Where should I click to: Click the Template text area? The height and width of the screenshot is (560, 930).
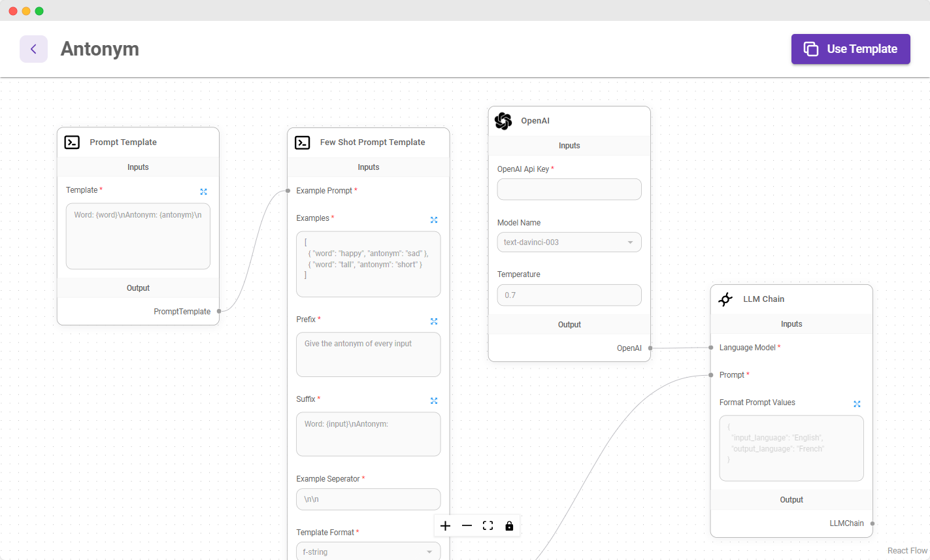click(138, 236)
